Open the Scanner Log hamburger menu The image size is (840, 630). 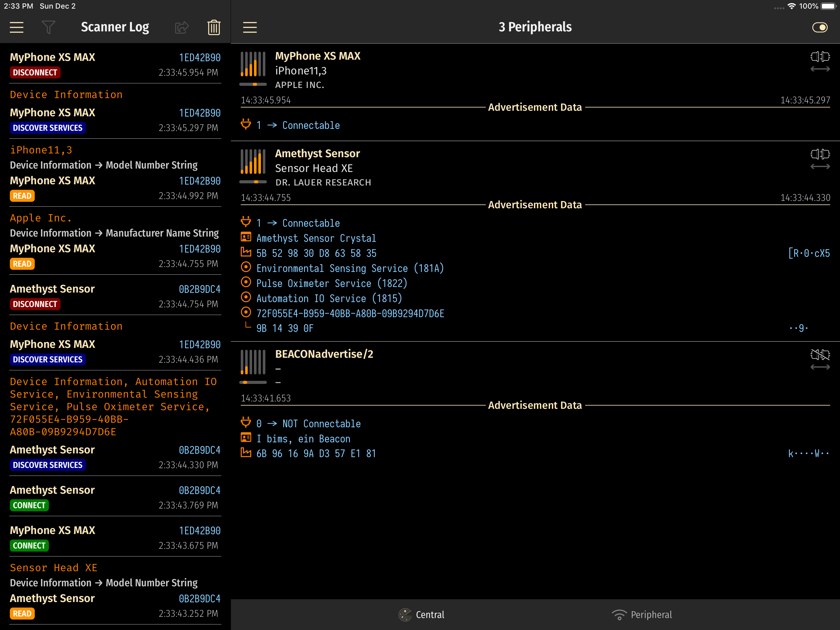[x=16, y=27]
